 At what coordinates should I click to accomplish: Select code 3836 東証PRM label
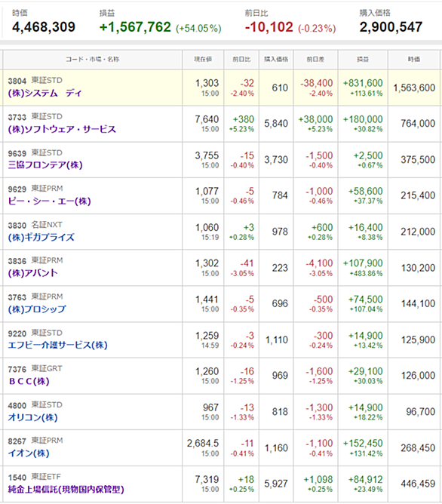click(x=35, y=260)
